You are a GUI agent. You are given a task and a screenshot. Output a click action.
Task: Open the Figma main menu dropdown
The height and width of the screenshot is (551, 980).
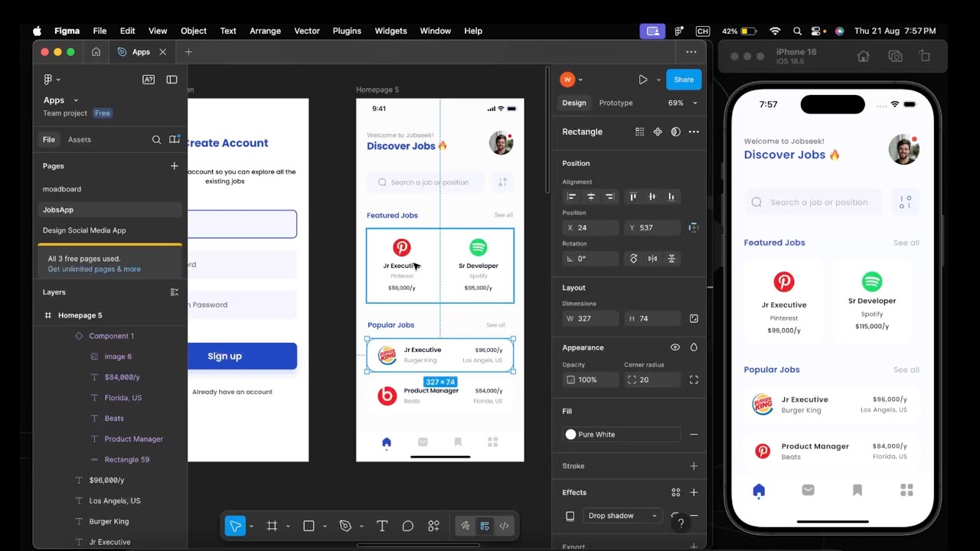point(51,80)
